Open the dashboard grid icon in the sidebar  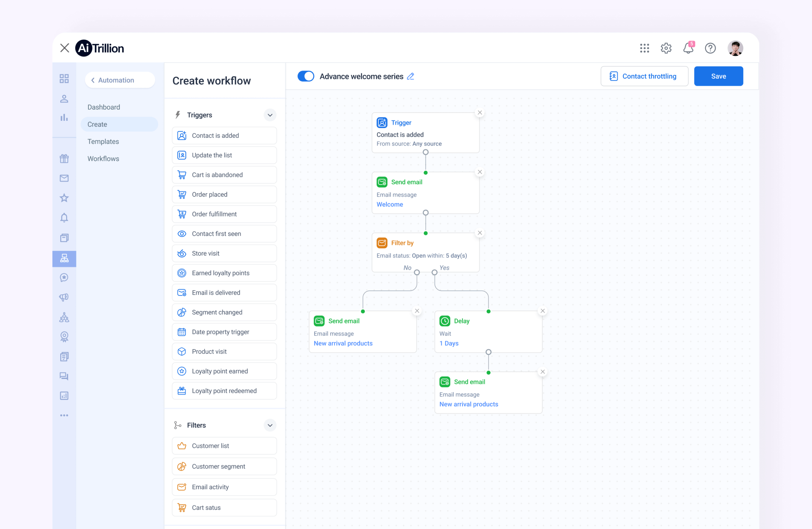(64, 78)
